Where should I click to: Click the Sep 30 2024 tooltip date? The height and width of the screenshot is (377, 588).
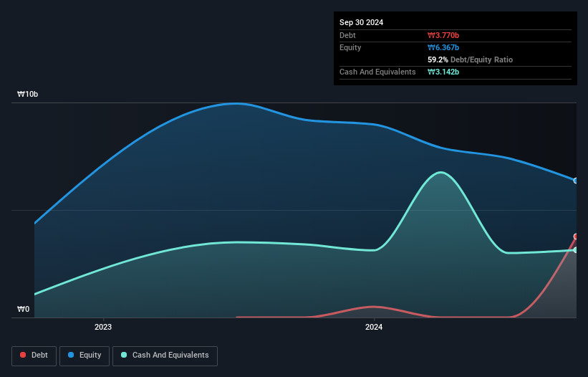361,22
